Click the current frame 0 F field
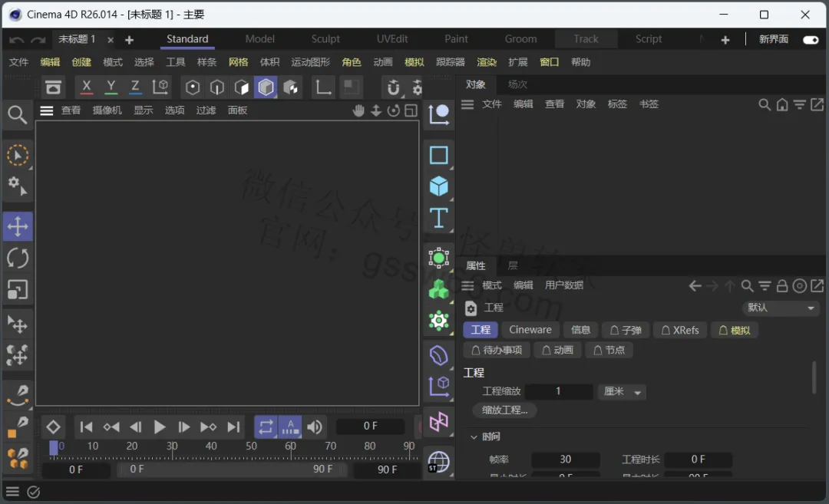 370,427
